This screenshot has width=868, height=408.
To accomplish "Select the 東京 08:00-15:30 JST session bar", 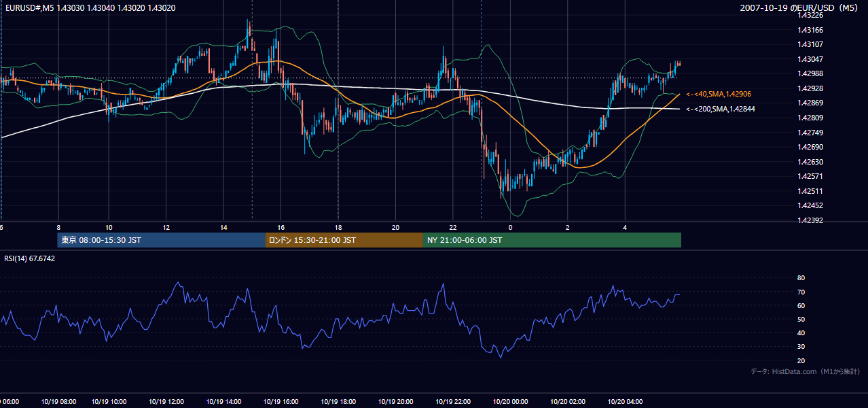I will pyautogui.click(x=161, y=240).
